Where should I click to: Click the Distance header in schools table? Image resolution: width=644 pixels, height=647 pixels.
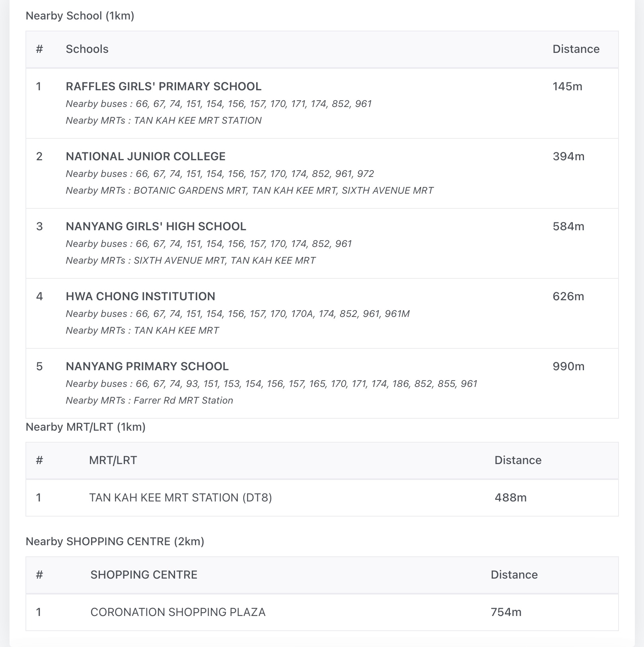tap(576, 49)
